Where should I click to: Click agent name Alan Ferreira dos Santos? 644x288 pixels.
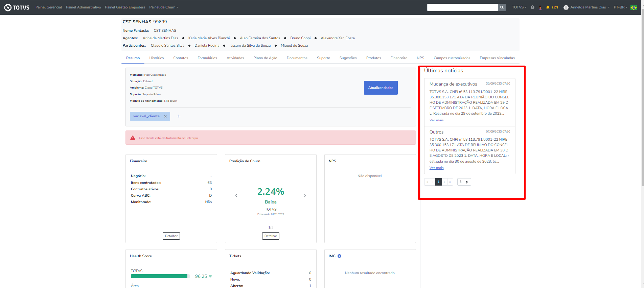pos(260,38)
